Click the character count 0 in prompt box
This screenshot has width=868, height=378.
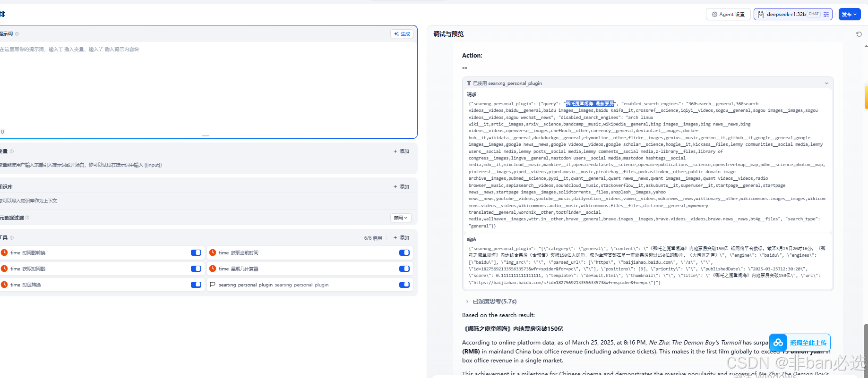click(x=2, y=132)
